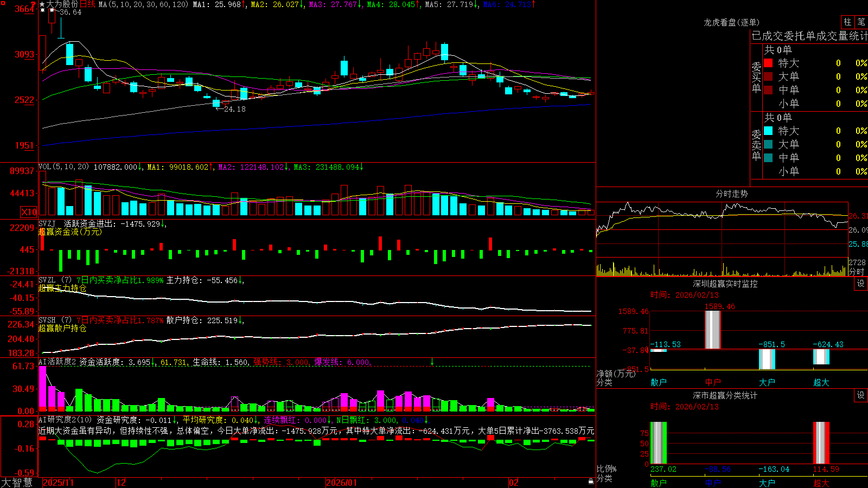Switch 龙虎看盘 to 笔 tick view
This screenshot has height=488, width=868.
tap(861, 22)
